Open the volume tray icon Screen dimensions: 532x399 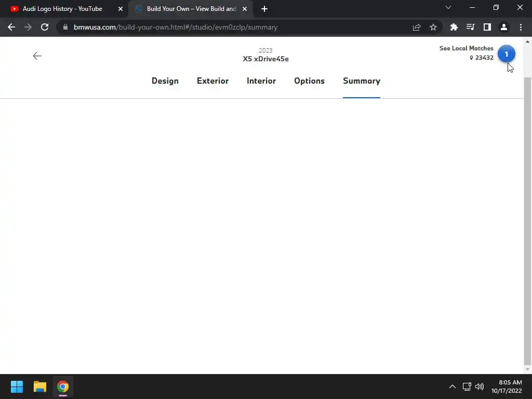(480, 387)
